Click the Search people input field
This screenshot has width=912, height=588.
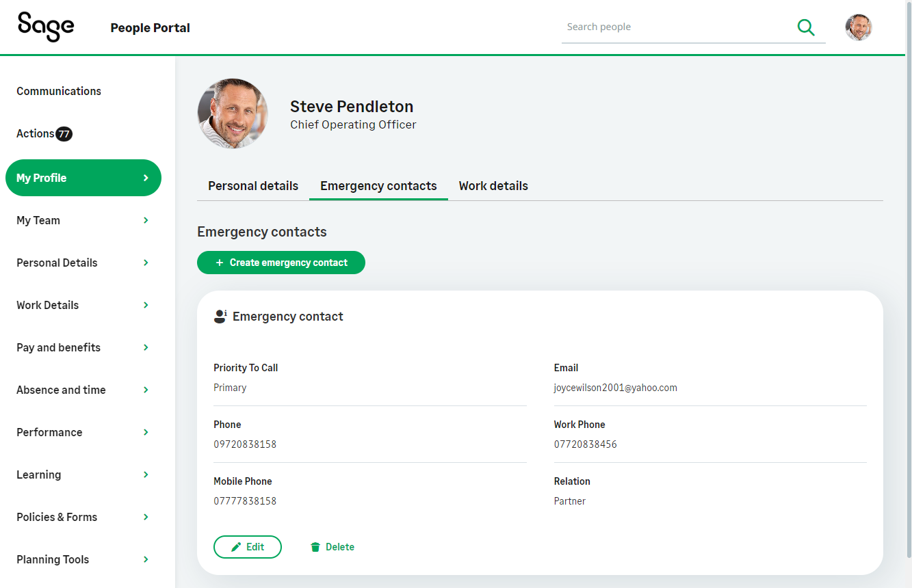tap(677, 27)
